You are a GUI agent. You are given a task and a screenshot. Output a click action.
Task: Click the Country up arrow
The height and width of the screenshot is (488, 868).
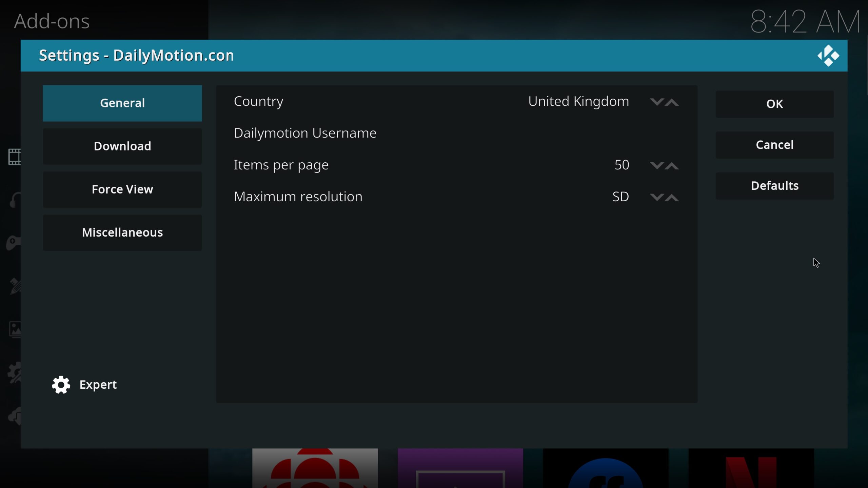pos(672,102)
